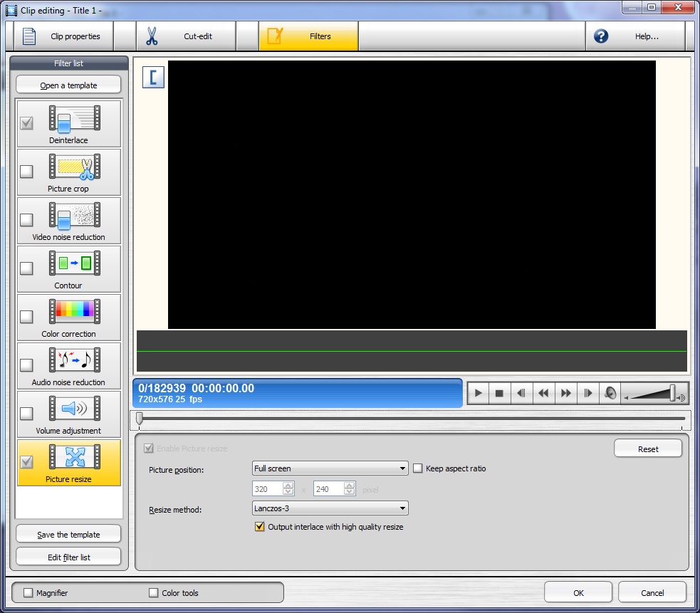Click the Clip properties document icon
700x613 pixels.
(29, 36)
